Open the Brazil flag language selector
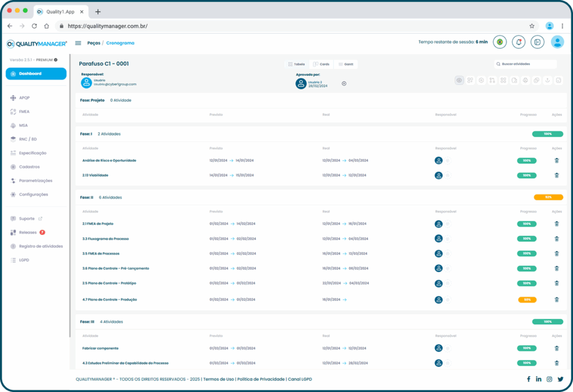 [x=500, y=42]
